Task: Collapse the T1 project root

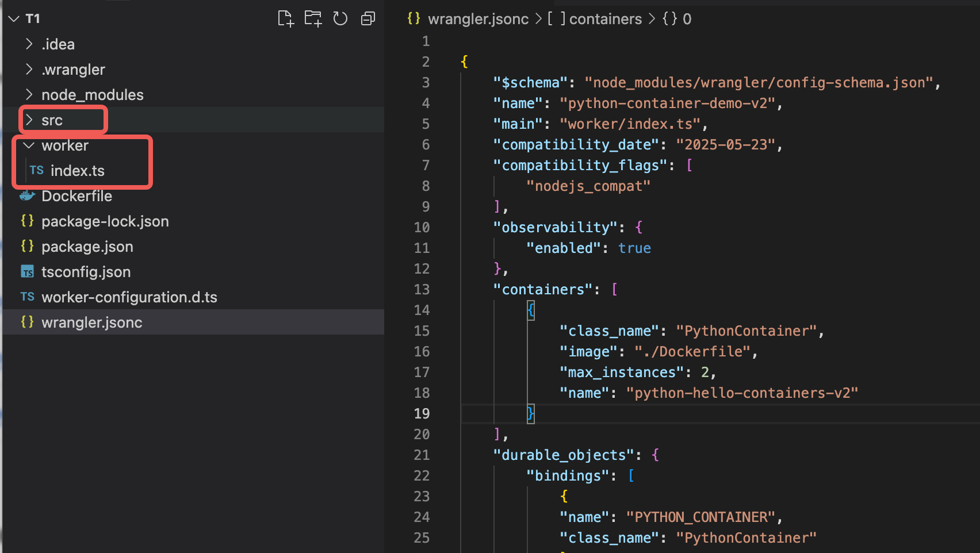Action: point(32,19)
